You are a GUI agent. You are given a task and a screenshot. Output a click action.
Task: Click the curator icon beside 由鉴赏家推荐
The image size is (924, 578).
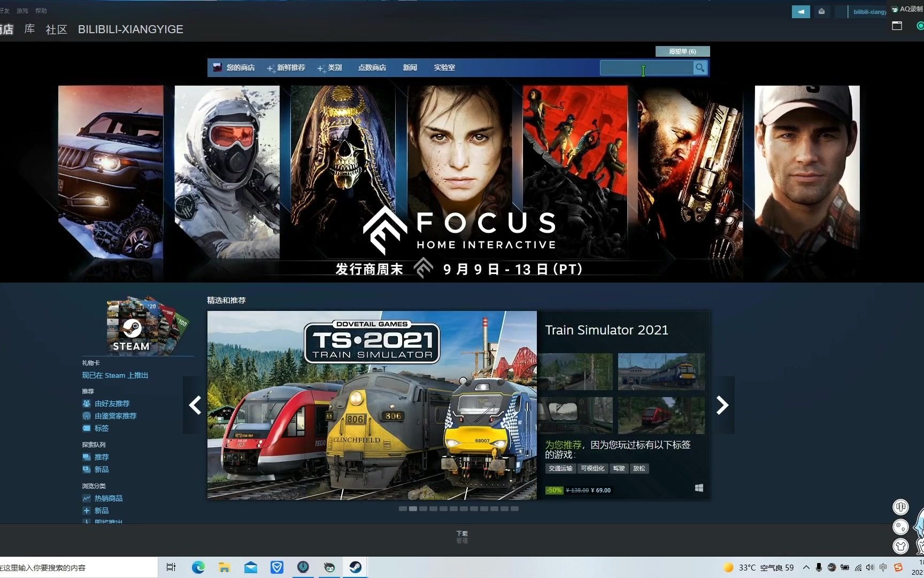(87, 416)
